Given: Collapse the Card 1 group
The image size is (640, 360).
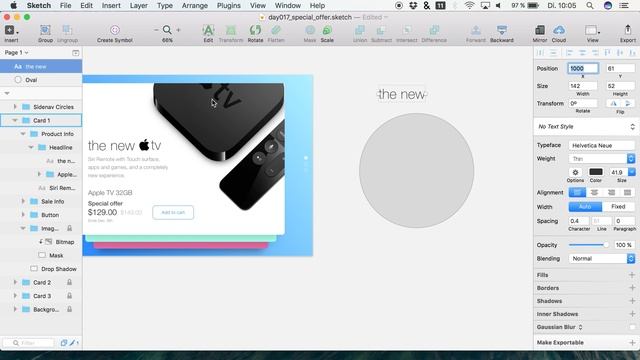Looking at the screenshot, I should (x=15, y=120).
